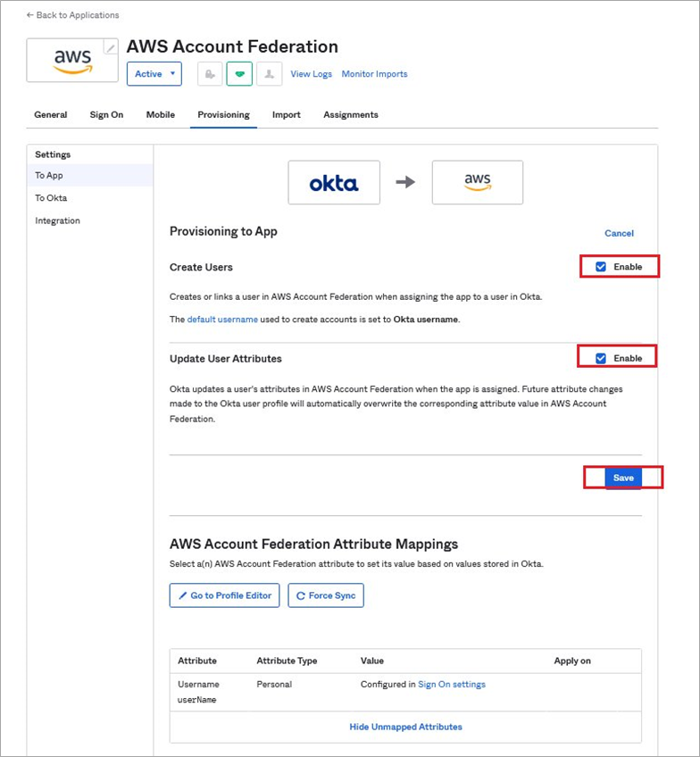Click the okta logo box
This screenshot has width=700, height=757.
(334, 182)
